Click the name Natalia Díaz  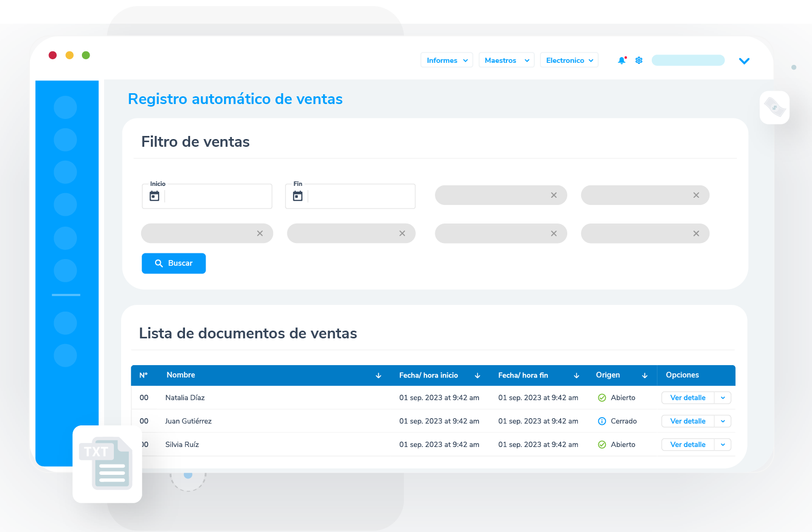pos(185,398)
